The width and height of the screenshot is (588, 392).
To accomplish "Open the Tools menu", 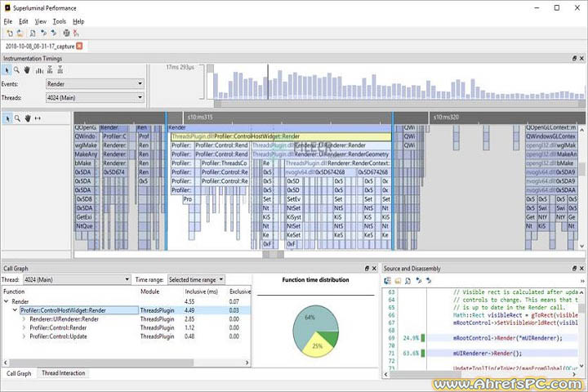I will pos(60,21).
